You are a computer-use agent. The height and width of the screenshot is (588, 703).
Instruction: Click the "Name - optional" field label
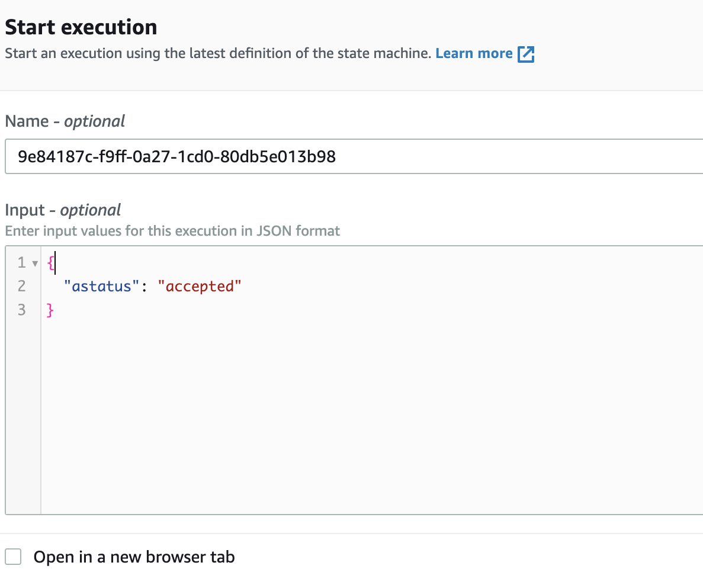tap(65, 121)
